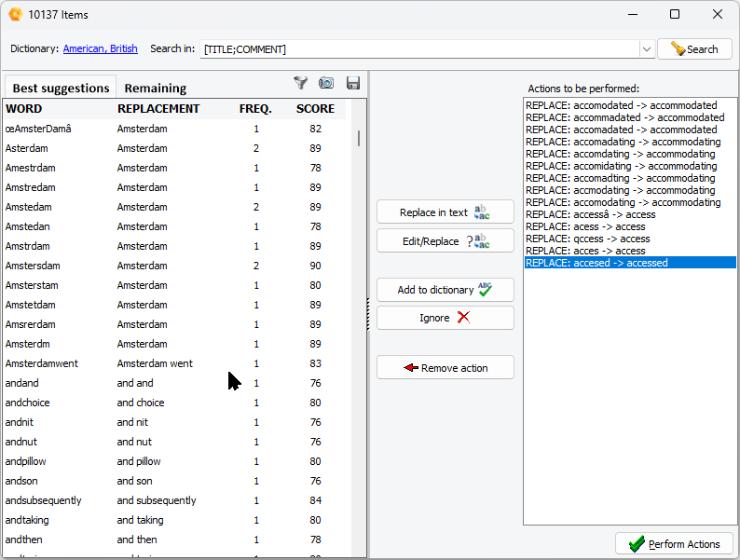Select action 'accomadated -> accommodated'
The image size is (740, 560).
tap(630, 130)
